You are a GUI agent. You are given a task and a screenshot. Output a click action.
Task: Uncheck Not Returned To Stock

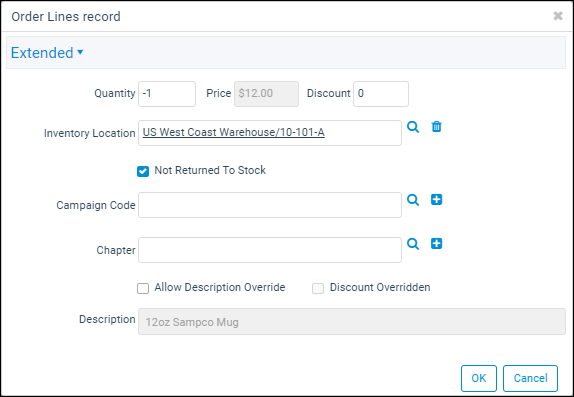pyautogui.click(x=143, y=171)
